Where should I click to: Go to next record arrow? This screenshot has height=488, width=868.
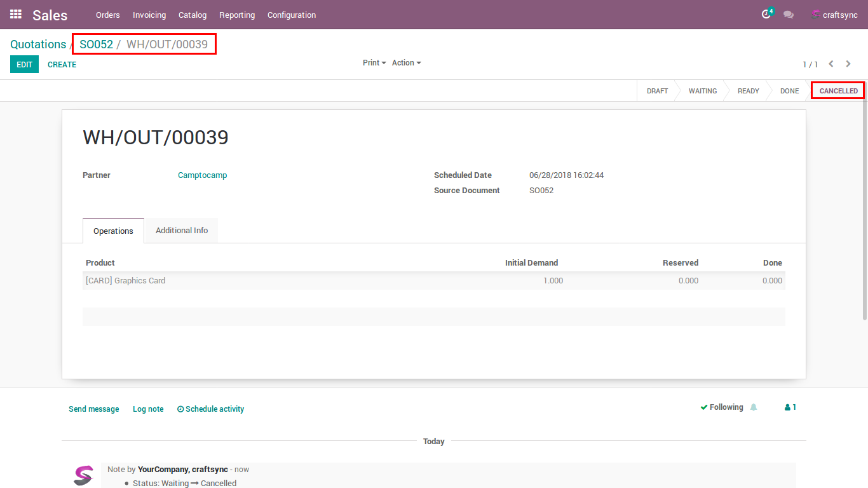(x=848, y=64)
